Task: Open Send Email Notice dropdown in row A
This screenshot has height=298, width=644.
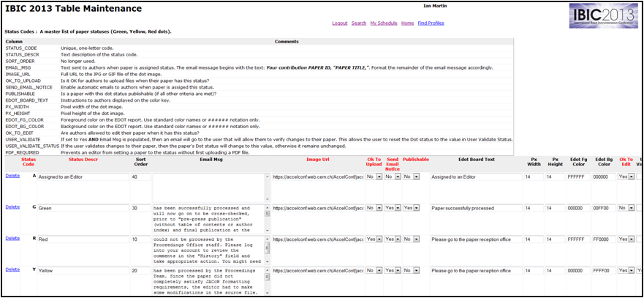Action: (x=393, y=177)
